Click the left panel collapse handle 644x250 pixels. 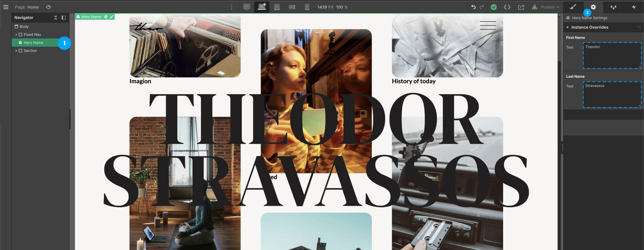point(70,119)
